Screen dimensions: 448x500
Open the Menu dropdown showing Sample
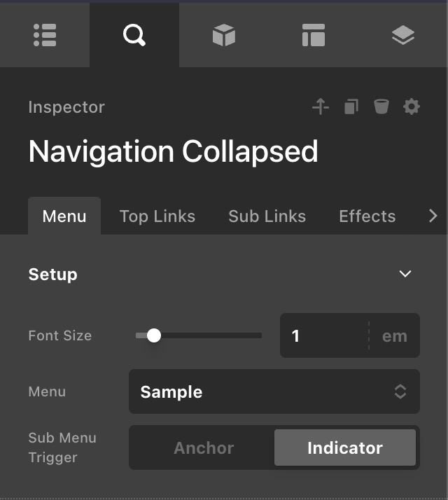274,391
